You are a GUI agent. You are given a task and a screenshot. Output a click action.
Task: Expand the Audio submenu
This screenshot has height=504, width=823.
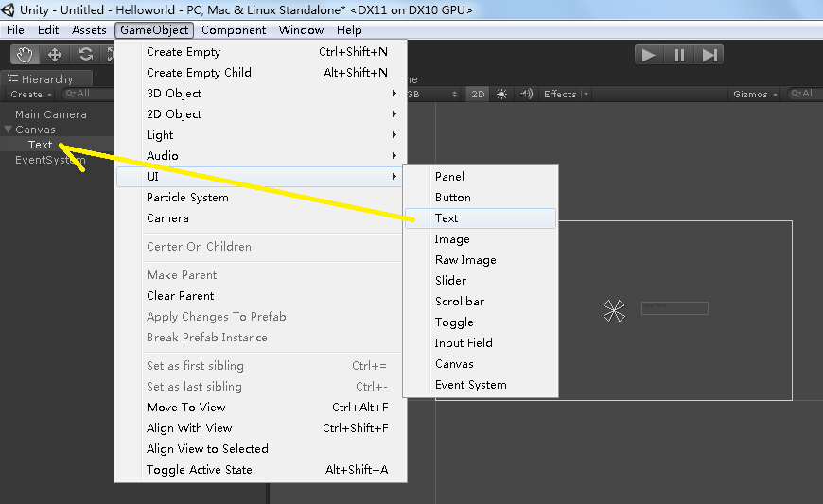[261, 156]
